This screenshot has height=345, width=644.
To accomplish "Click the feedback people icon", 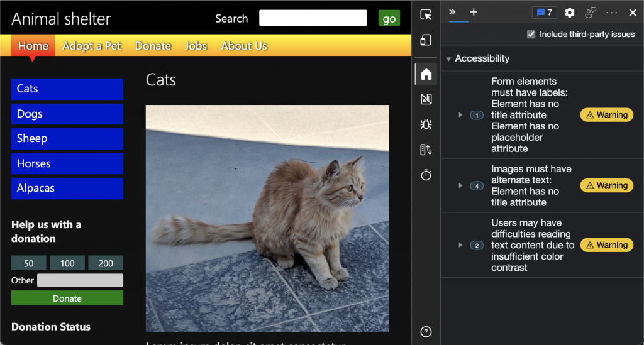I will (x=591, y=13).
